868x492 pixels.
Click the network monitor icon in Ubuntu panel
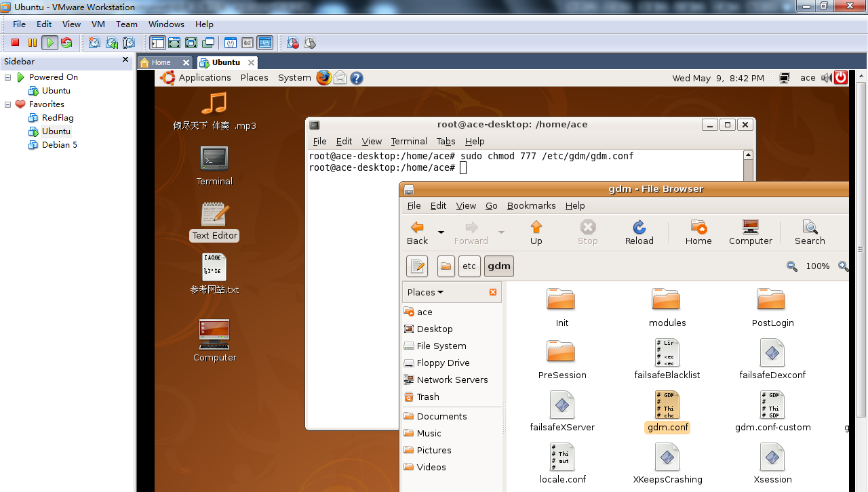785,77
